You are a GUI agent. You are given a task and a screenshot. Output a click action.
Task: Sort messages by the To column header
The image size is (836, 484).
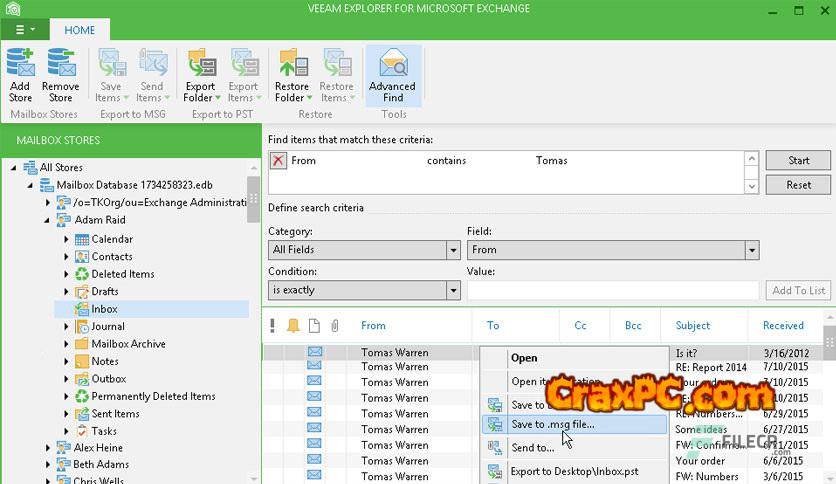click(493, 325)
